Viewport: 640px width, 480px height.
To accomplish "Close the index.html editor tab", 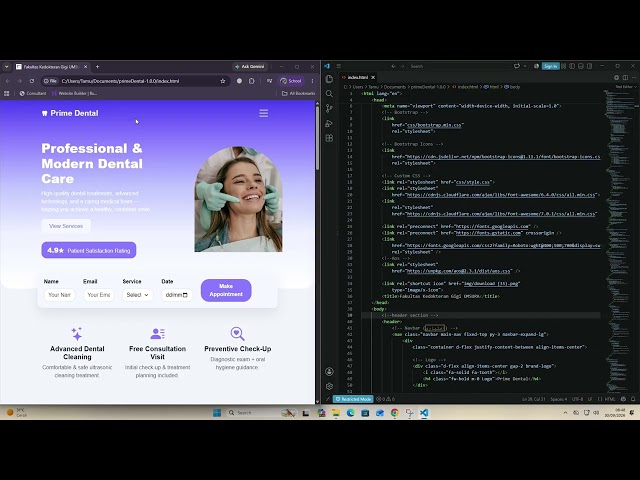I will pyautogui.click(x=373, y=77).
